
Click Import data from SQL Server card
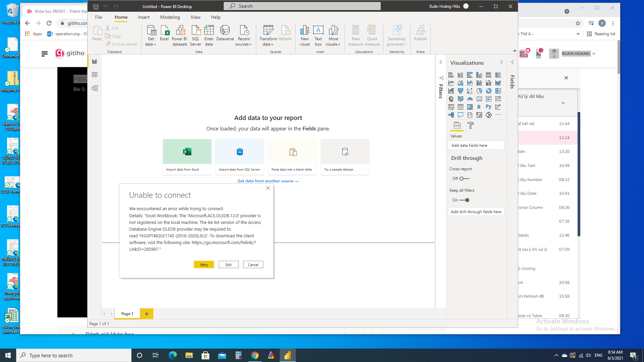pyautogui.click(x=239, y=157)
